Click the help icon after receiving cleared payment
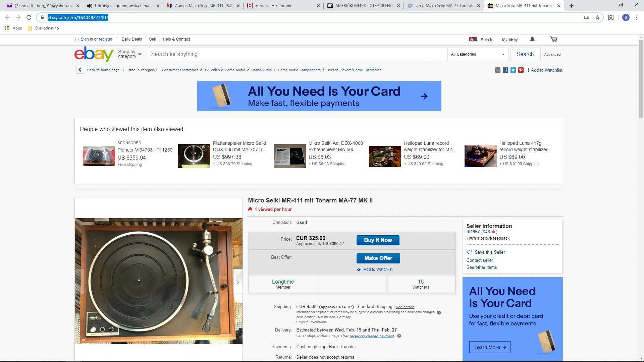 point(399,336)
